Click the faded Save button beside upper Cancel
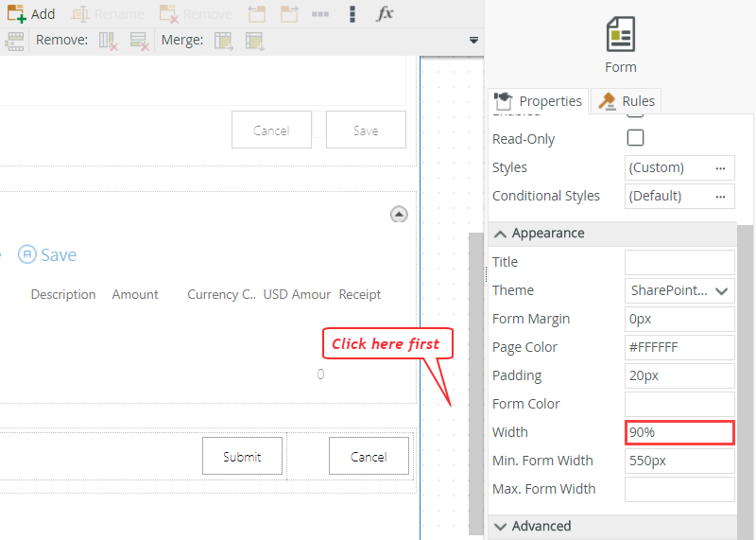The width and height of the screenshot is (756, 540). click(x=366, y=130)
